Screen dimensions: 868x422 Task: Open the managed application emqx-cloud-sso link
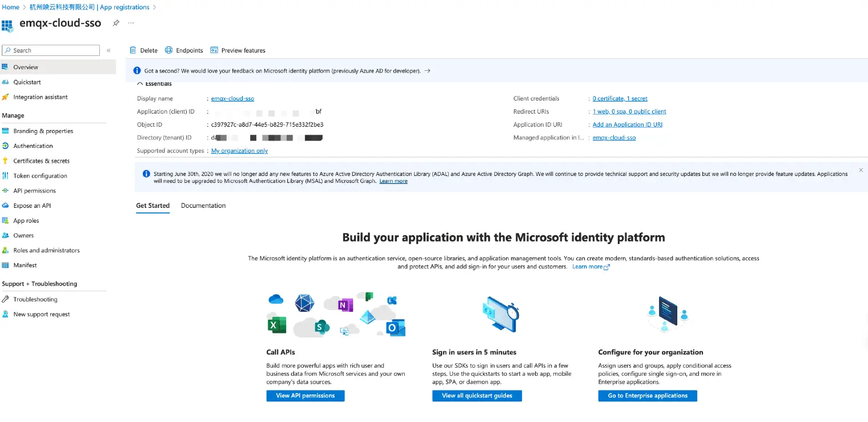pyautogui.click(x=614, y=138)
